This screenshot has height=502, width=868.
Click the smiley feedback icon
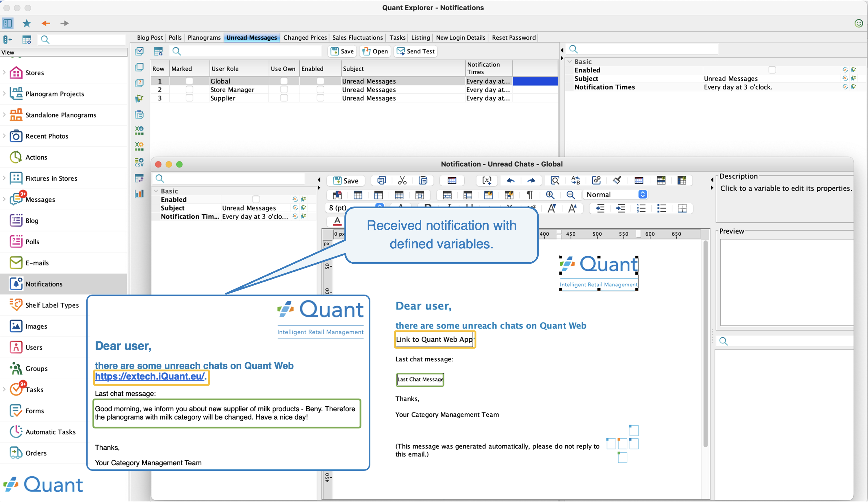pos(859,23)
